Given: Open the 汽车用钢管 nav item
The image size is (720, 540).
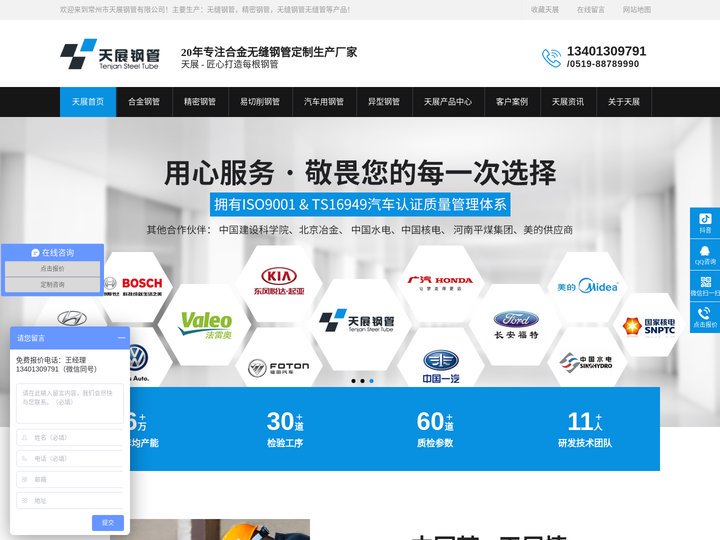Looking at the screenshot, I should pyautogui.click(x=324, y=101).
